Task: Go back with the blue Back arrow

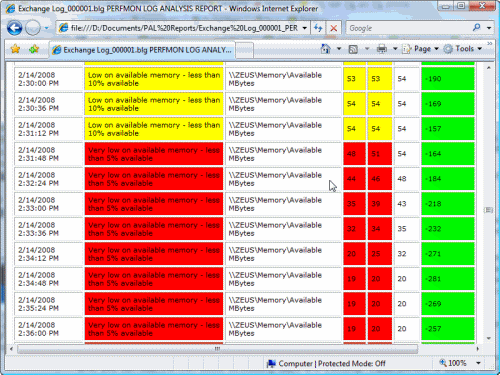Action: click(14, 28)
